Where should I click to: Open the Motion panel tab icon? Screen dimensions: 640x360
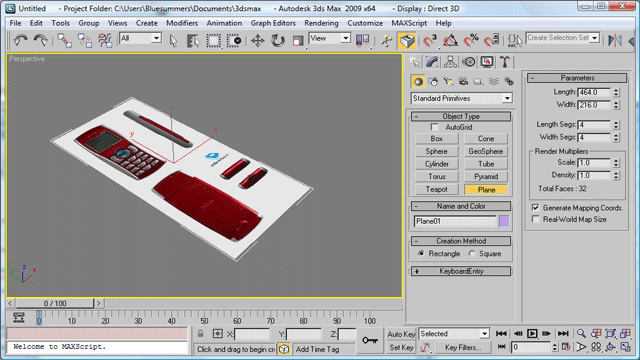[x=469, y=62]
